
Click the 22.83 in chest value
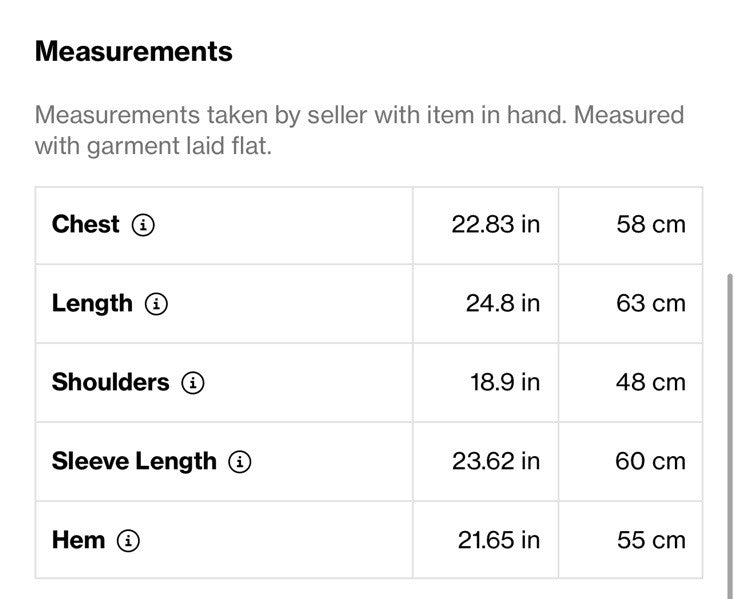496,224
